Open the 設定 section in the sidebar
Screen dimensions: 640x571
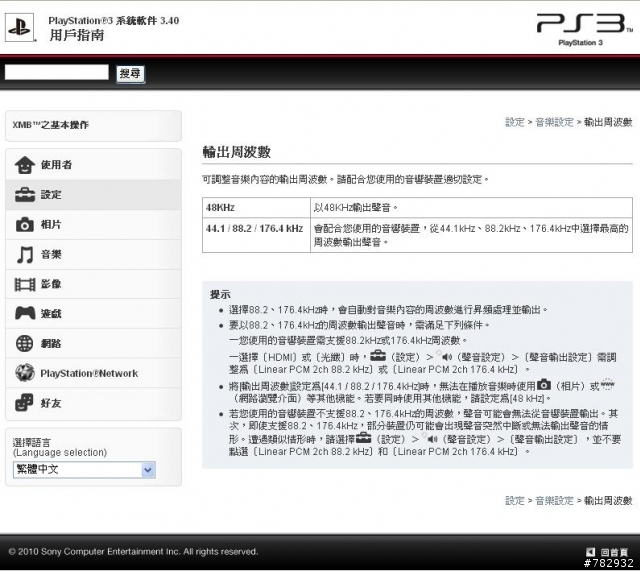tap(93, 195)
